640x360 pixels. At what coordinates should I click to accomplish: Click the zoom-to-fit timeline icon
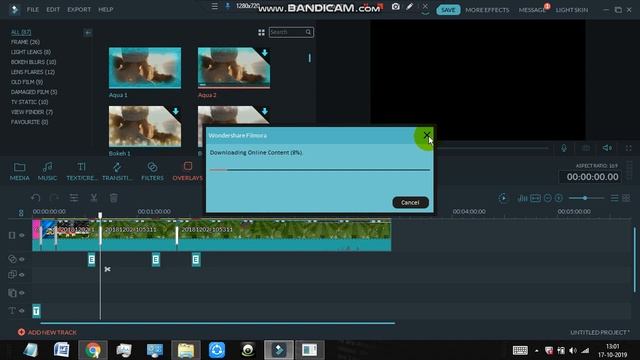[x=535, y=198]
